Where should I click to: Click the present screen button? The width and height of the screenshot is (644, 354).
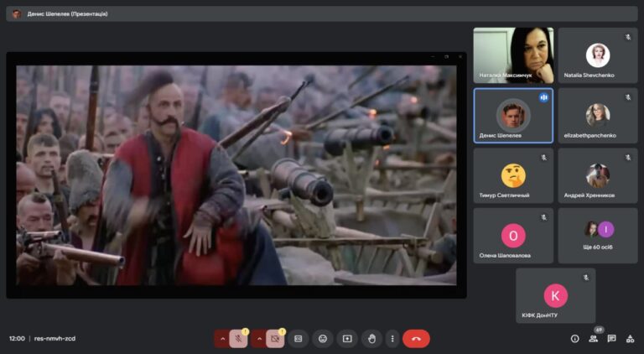pos(347,339)
